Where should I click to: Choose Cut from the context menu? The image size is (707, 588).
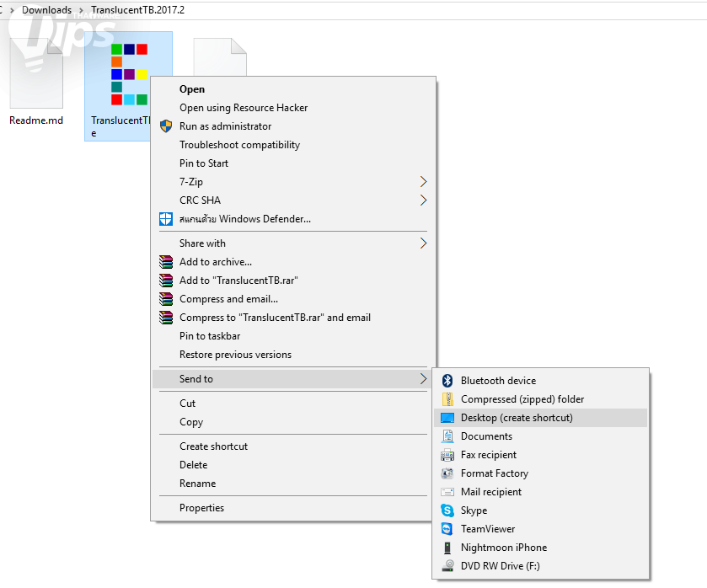[293, 404]
